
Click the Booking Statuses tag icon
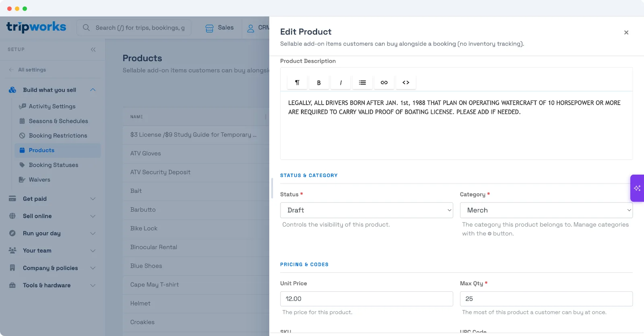[22, 165]
